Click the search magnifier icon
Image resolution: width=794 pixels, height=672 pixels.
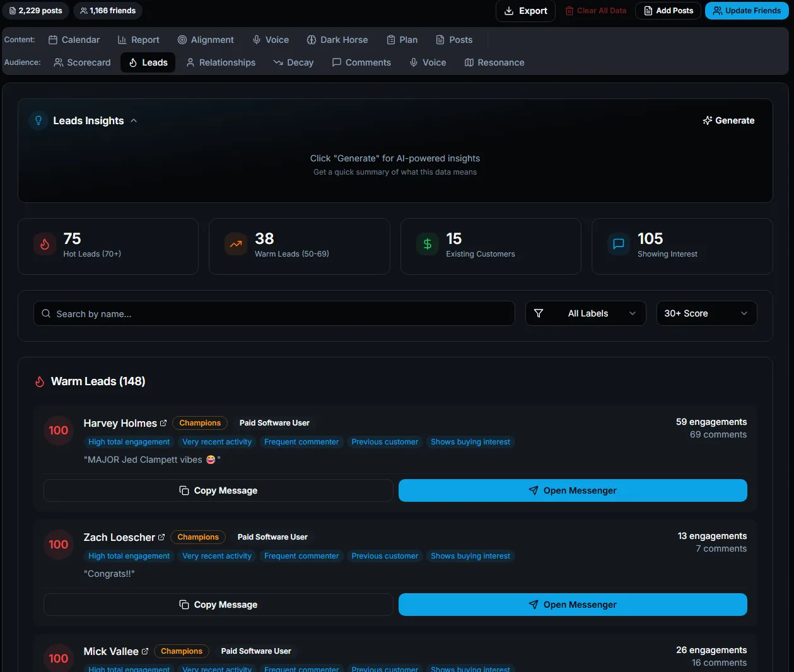(x=46, y=313)
